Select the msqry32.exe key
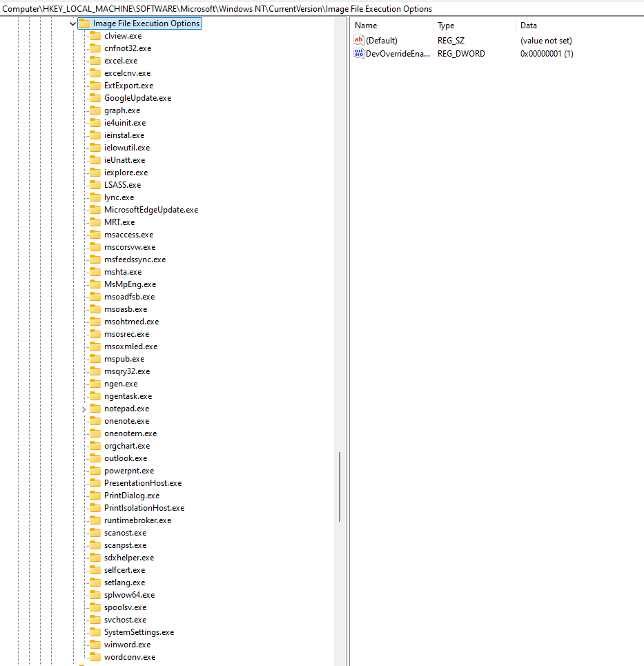This screenshot has width=644, height=666. 127,371
